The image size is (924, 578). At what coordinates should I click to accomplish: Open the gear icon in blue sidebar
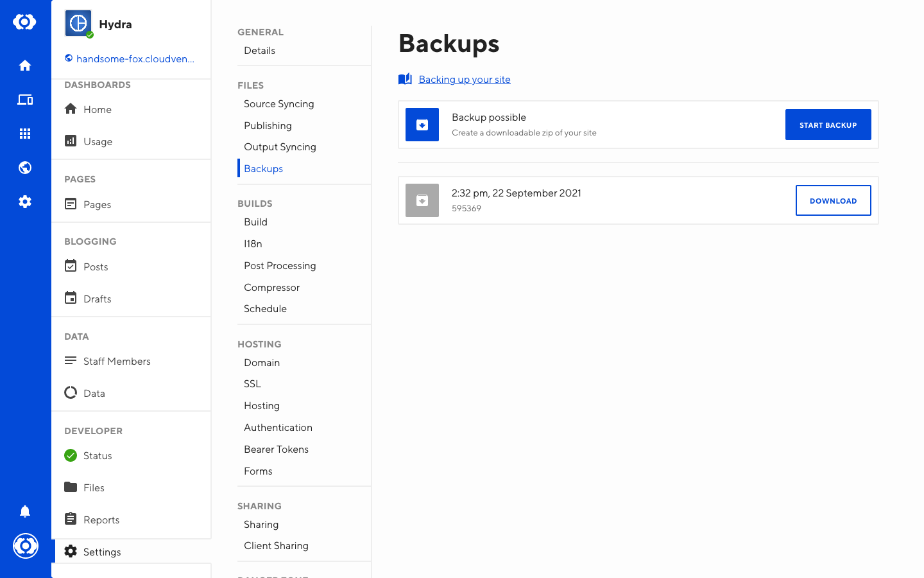pyautogui.click(x=25, y=202)
